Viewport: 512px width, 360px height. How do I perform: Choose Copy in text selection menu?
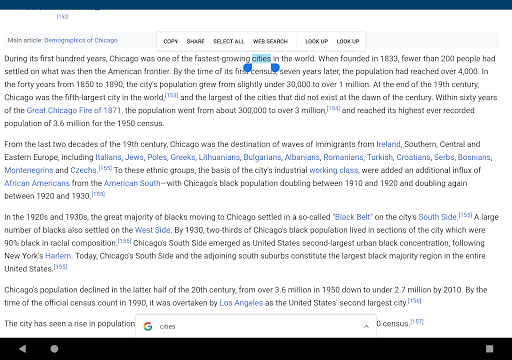(x=171, y=41)
